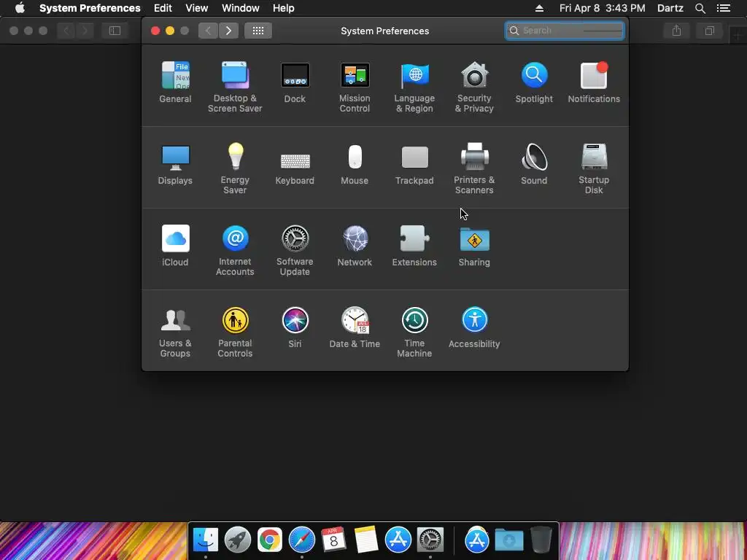Open Launchpad from the Dock
The image size is (747, 560).
[x=238, y=540]
